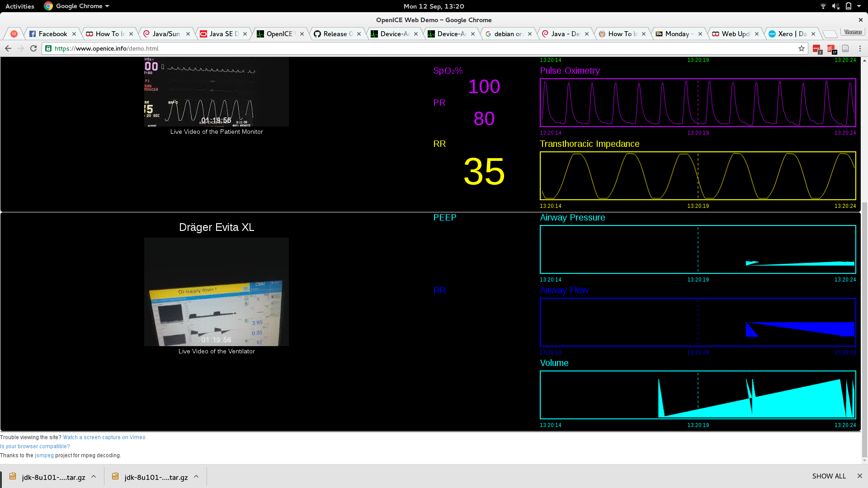This screenshot has width=868, height=488.
Task: Open a new tab button
Action: (829, 34)
